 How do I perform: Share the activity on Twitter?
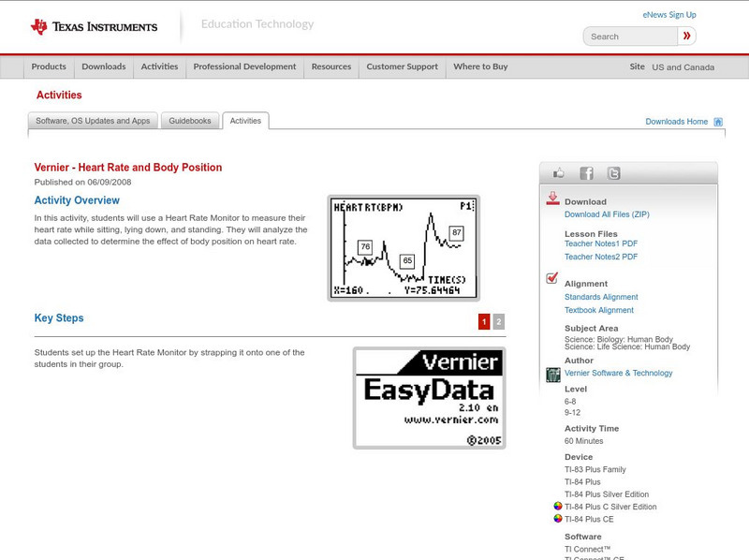tap(613, 173)
